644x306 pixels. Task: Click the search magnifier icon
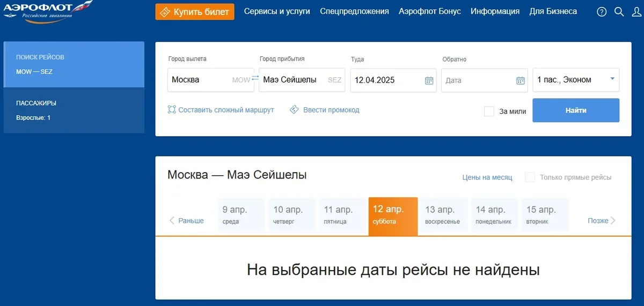[619, 12]
